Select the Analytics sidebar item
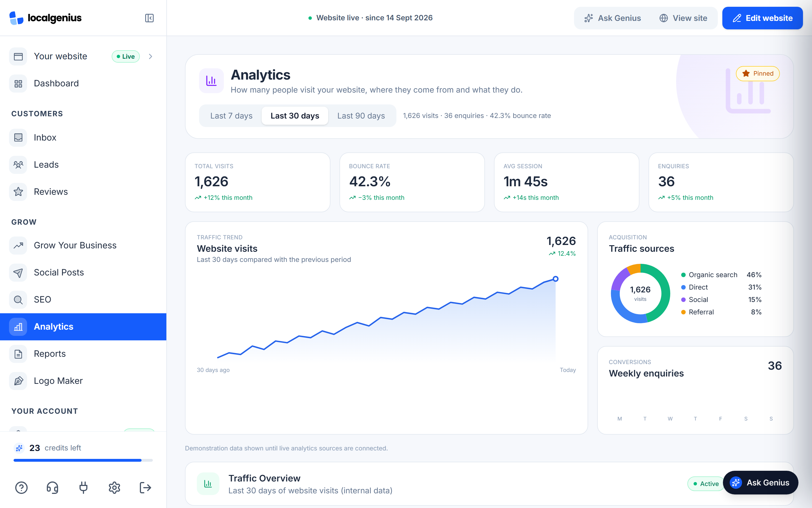This screenshot has height=508, width=812. tap(83, 327)
